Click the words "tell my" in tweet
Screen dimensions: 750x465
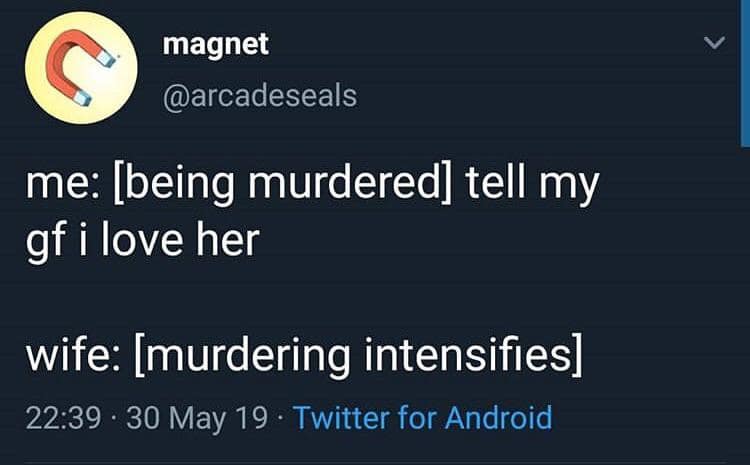pos(535,187)
